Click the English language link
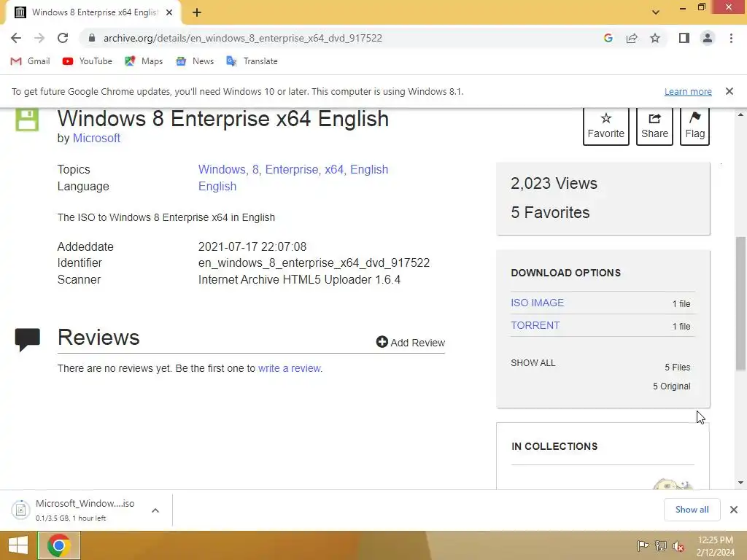747x560 pixels. pos(217,186)
